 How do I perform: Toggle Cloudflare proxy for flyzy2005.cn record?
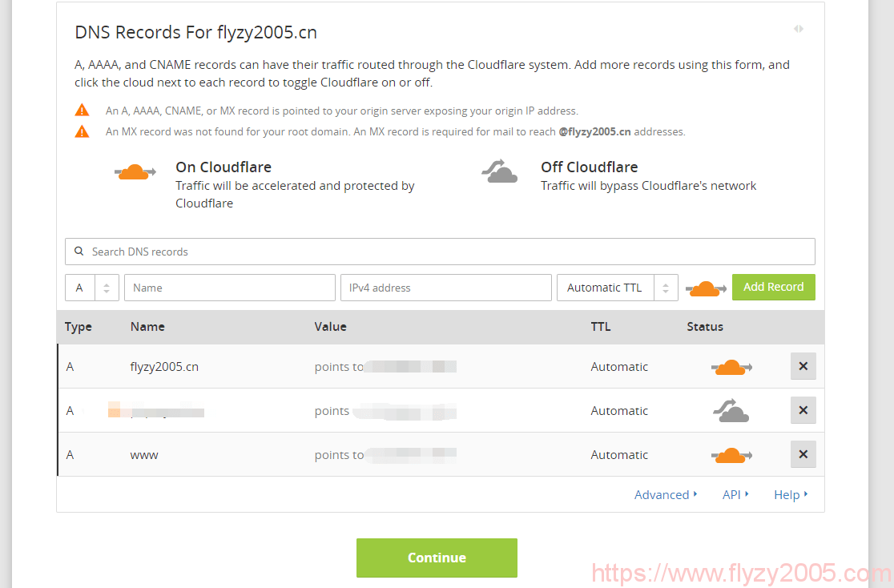(731, 367)
